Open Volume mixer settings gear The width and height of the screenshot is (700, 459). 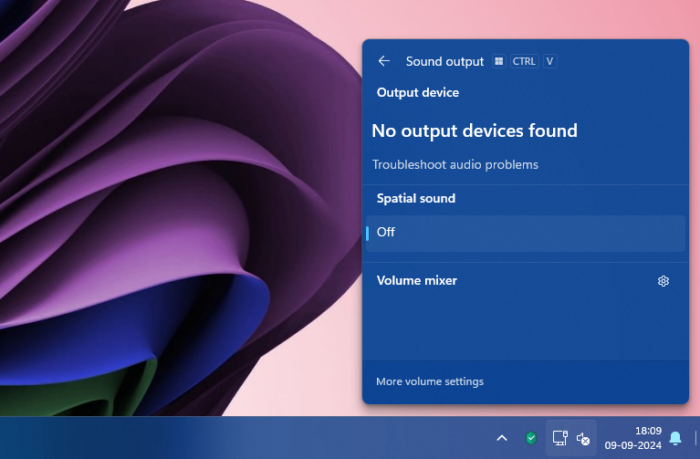663,281
